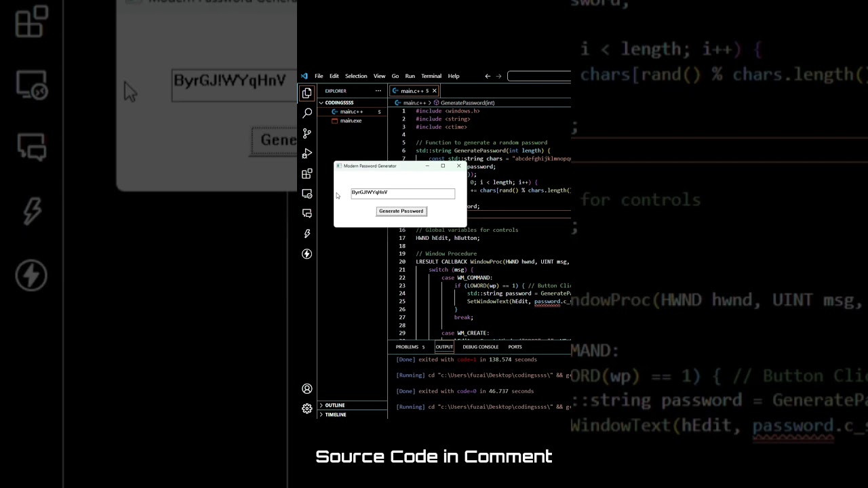
Task: Open the Selection menu
Action: [x=356, y=76]
